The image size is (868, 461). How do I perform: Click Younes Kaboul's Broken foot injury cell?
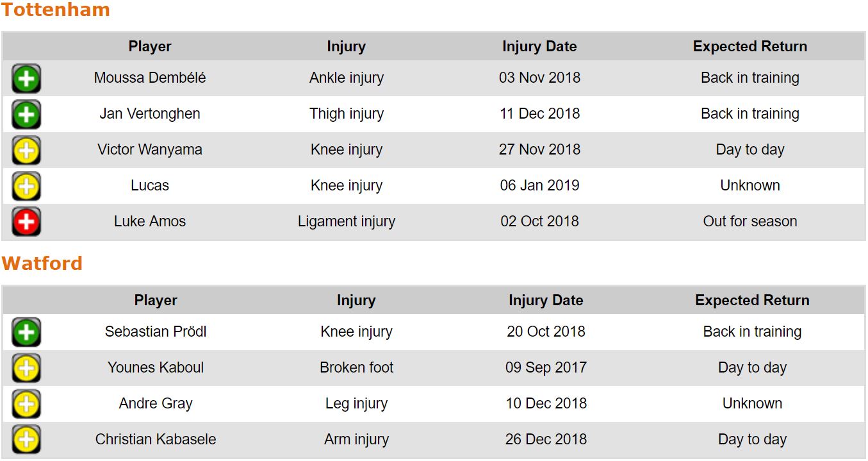(356, 367)
